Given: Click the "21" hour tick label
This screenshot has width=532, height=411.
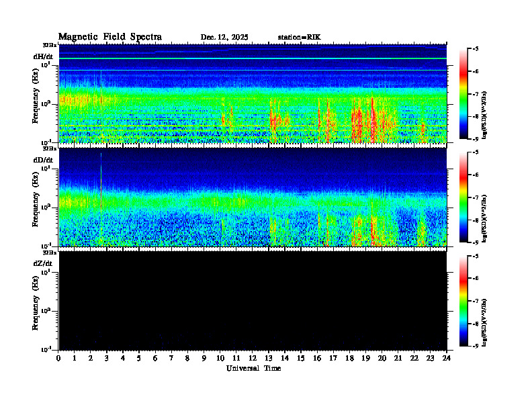Looking at the screenshot, I should tap(398, 359).
